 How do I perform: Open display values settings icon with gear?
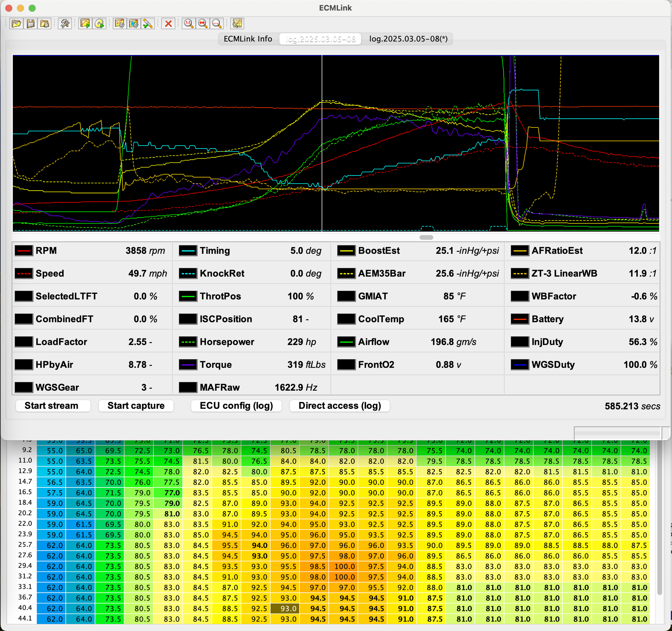click(133, 23)
